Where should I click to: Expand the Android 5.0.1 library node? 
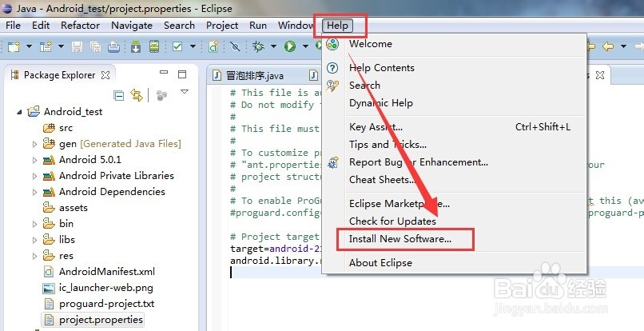click(x=34, y=160)
